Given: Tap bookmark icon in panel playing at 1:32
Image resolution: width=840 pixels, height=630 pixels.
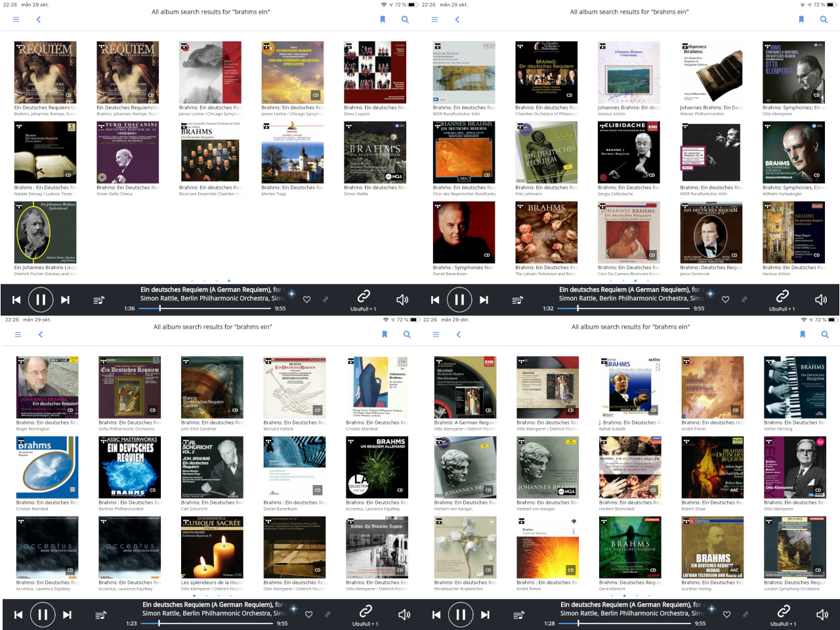Looking at the screenshot, I should pyautogui.click(x=801, y=20).
